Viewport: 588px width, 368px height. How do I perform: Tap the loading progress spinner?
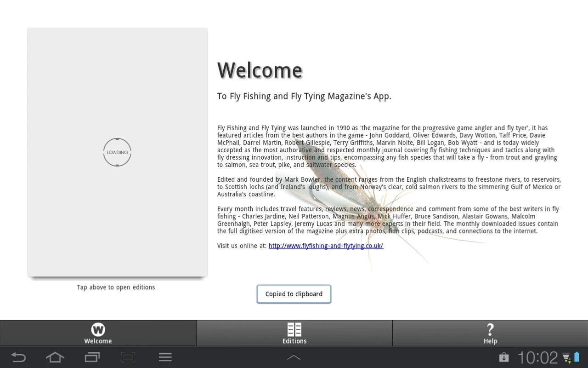(117, 152)
